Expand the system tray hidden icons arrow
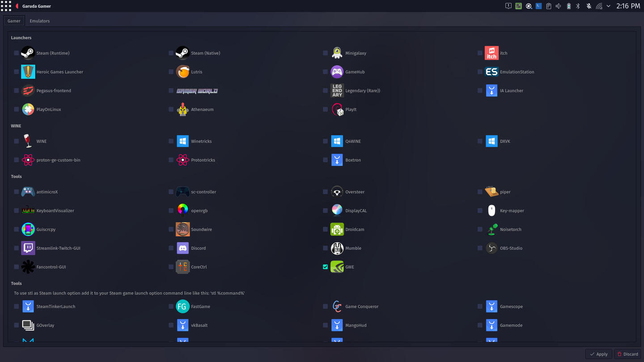Viewport: 644px width, 362px height. click(x=608, y=6)
